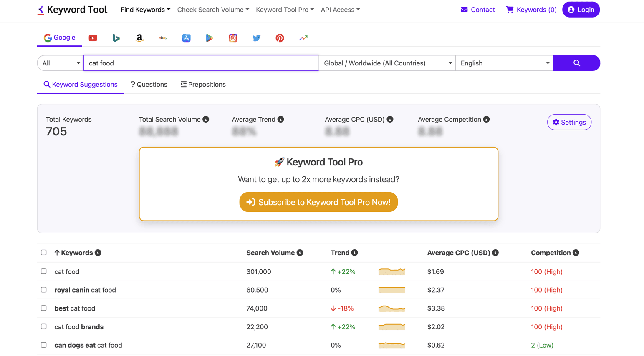Expand the Check Search Volume menu

pyautogui.click(x=213, y=10)
